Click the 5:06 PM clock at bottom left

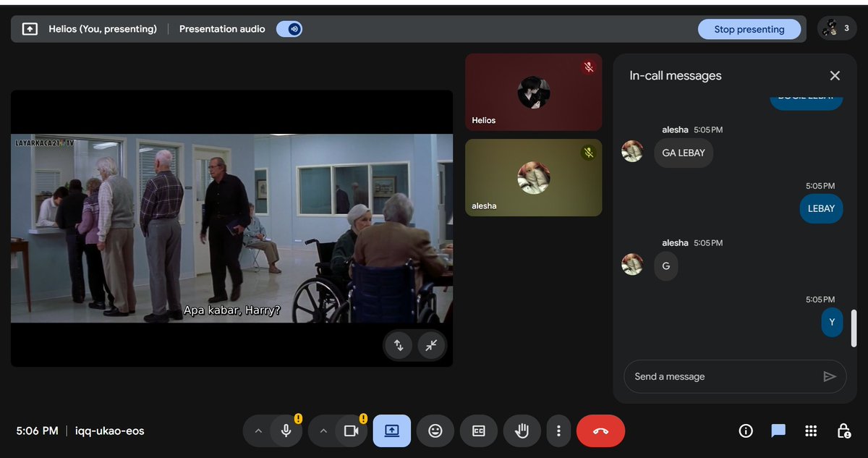pos(37,431)
